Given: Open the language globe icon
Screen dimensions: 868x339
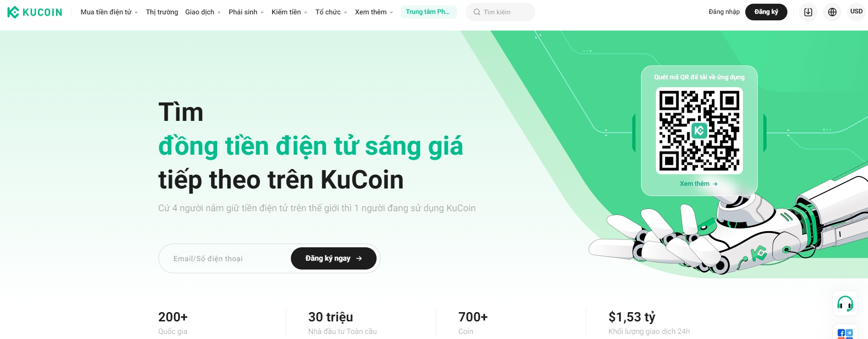Looking at the screenshot, I should point(832,12).
